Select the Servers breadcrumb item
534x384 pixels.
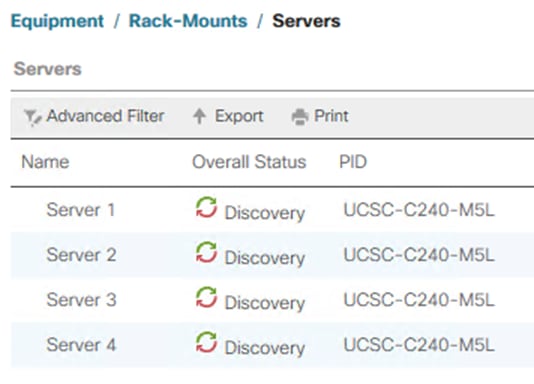[306, 21]
